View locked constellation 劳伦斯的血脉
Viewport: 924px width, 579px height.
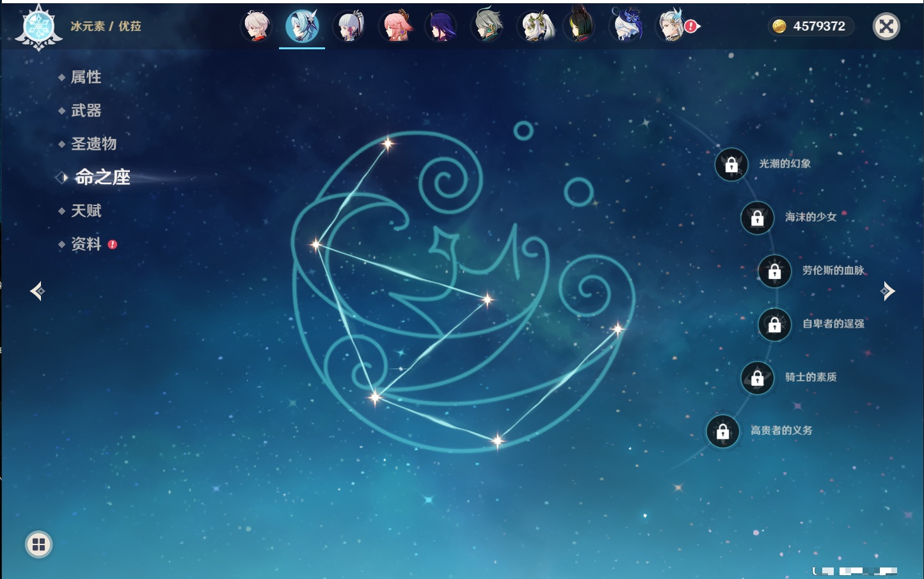[x=775, y=271]
